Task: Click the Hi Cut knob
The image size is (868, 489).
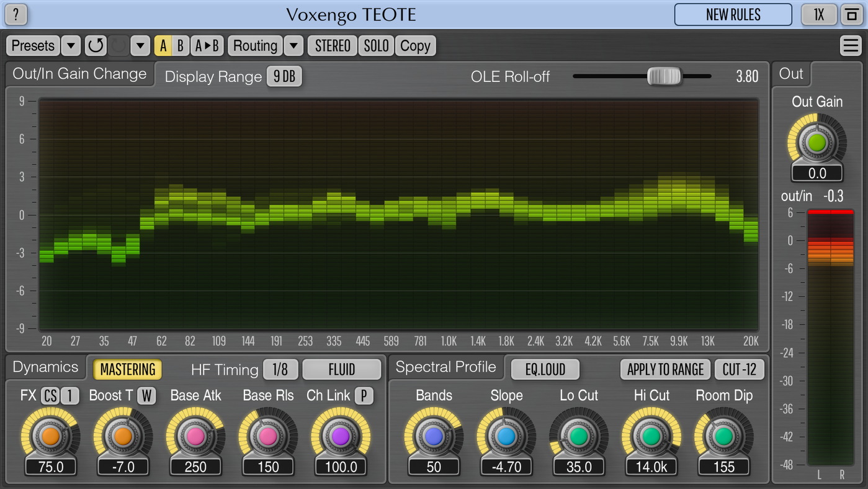Action: coord(651,436)
